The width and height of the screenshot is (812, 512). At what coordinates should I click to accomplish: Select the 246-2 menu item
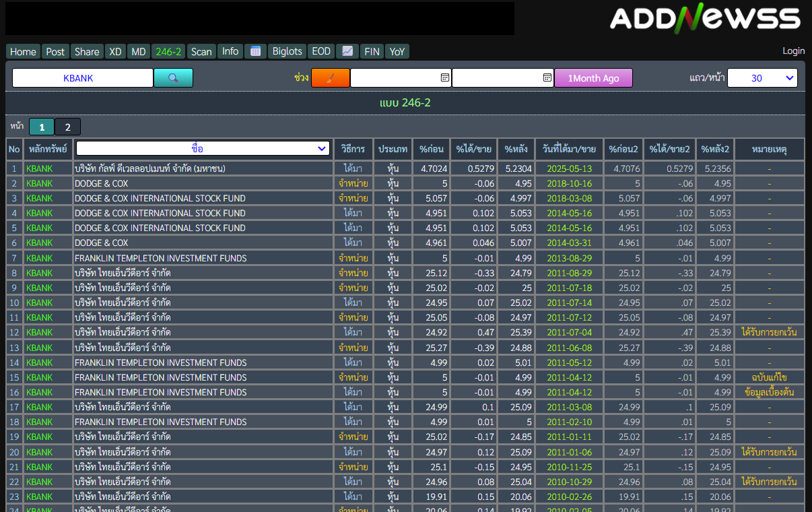pyautogui.click(x=168, y=51)
